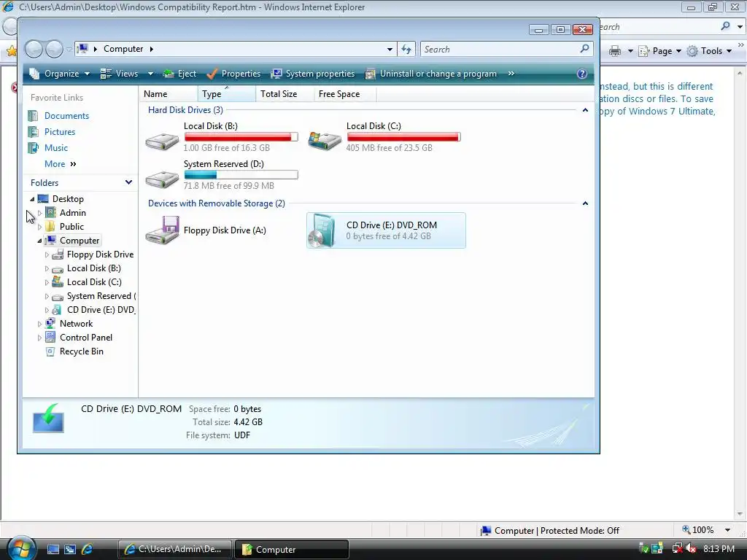This screenshot has width=747, height=560.
Task: Expand the Network tree node
Action: (x=39, y=324)
